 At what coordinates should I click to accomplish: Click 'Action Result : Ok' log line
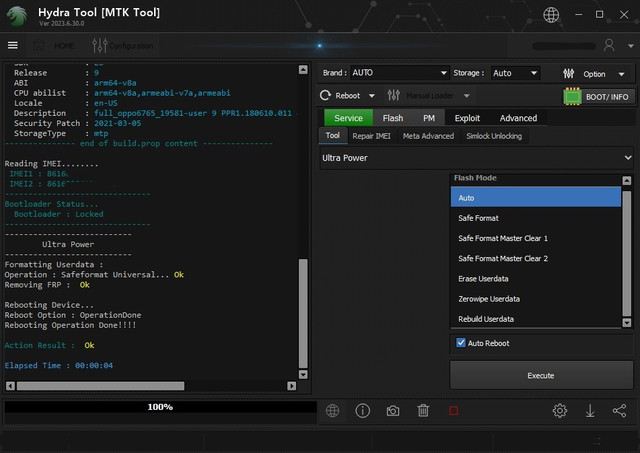click(x=49, y=345)
